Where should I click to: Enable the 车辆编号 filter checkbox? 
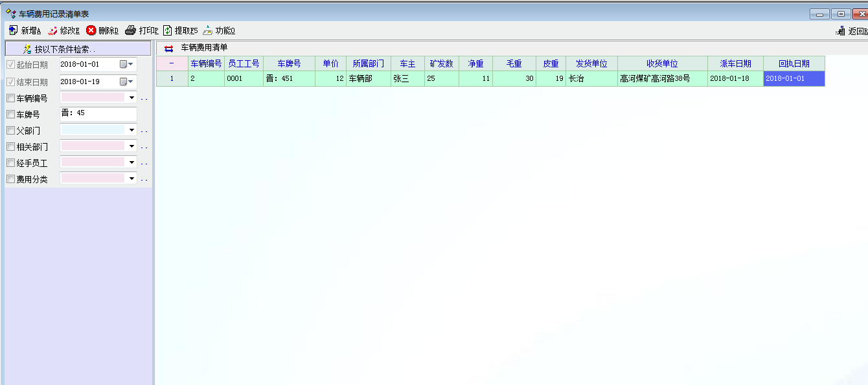click(x=10, y=98)
